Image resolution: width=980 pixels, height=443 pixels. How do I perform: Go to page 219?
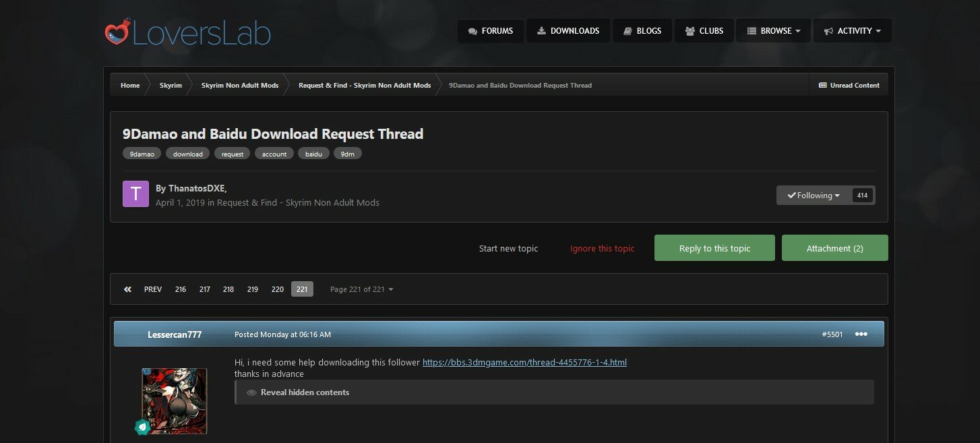coord(253,289)
